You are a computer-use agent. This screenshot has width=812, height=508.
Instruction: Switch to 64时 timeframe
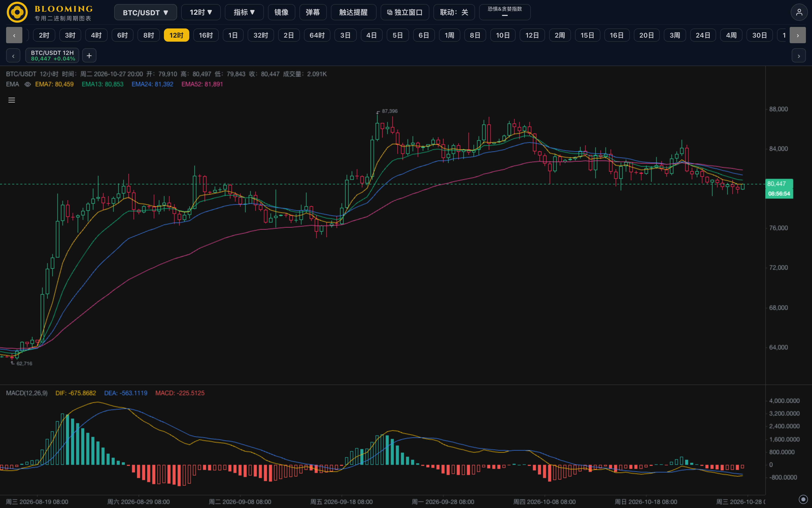tap(317, 35)
